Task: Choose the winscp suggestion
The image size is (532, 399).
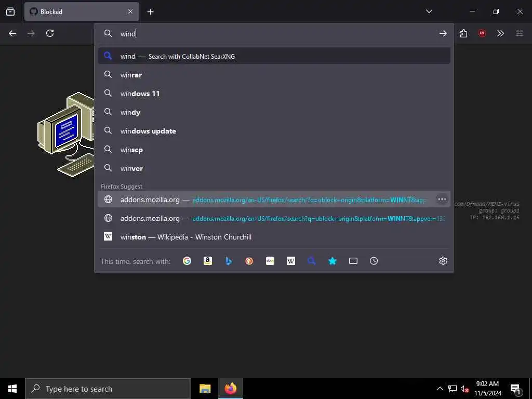Action: [274, 150]
